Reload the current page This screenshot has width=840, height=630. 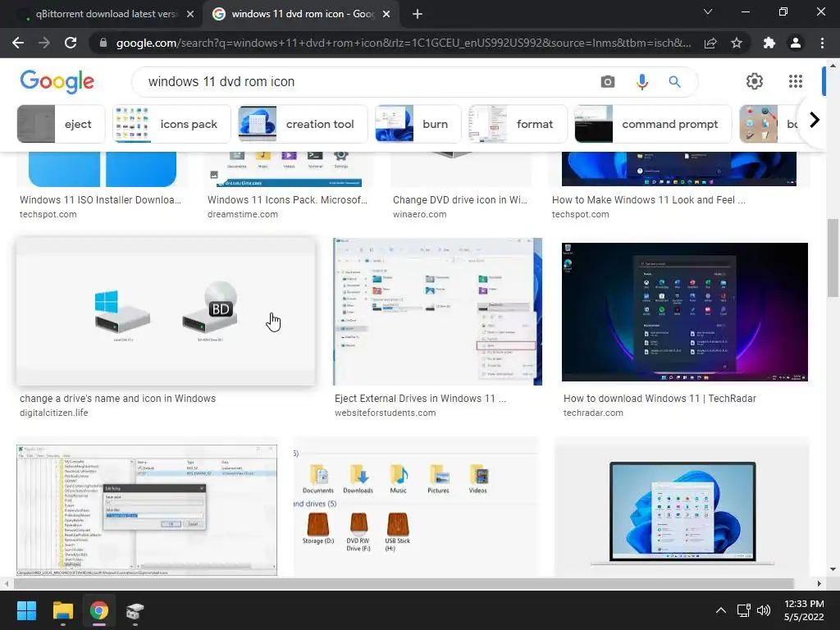coord(71,43)
